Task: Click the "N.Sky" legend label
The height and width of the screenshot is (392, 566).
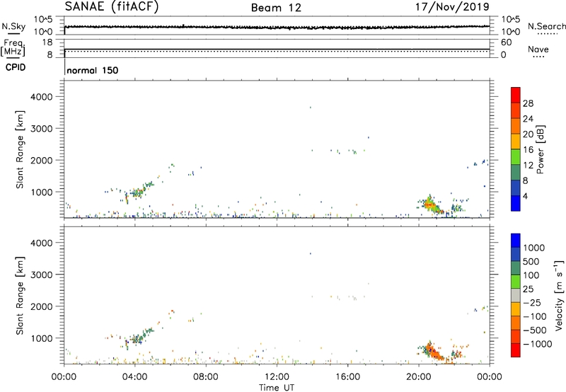Action: point(13,26)
